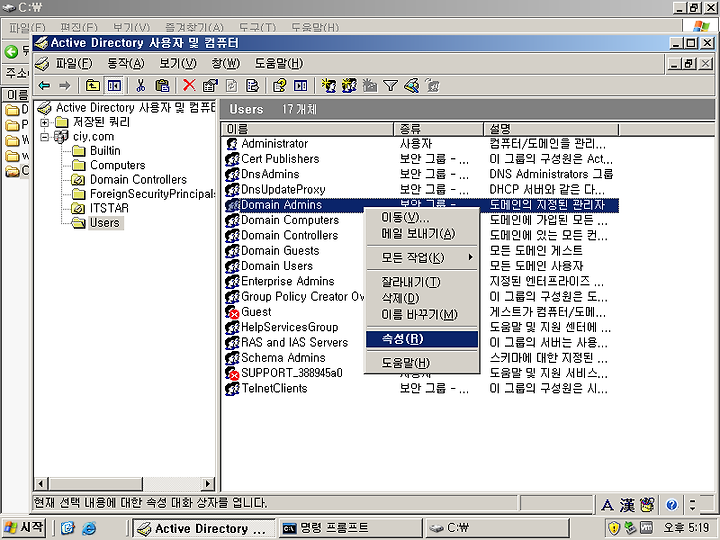Viewport: 720px width, 540px height.
Task: Open the 보기(V) menu in Active Directory
Action: (178, 63)
